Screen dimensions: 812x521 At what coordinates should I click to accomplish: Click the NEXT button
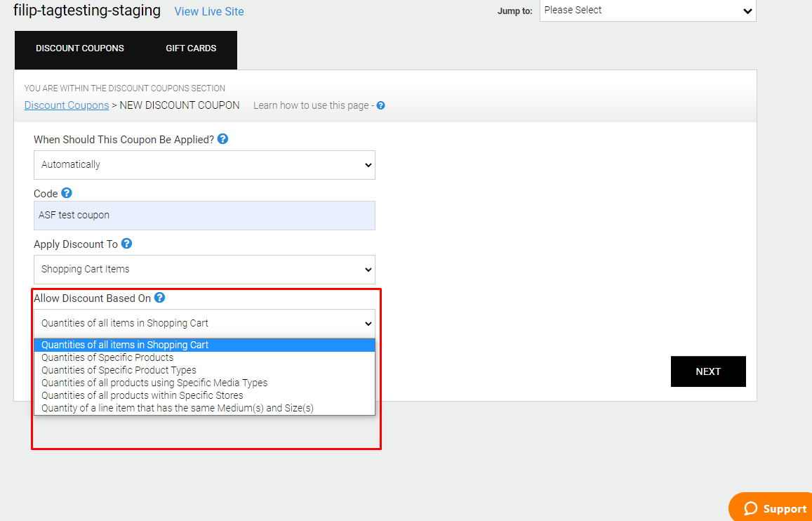click(x=708, y=371)
